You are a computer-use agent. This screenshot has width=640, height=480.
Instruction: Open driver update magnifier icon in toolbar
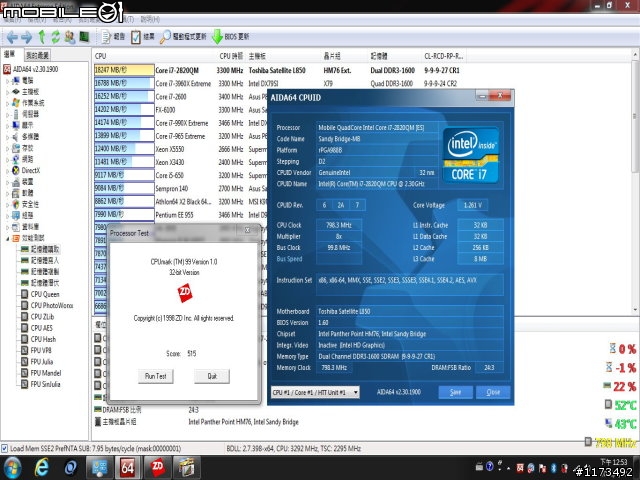tap(165, 37)
